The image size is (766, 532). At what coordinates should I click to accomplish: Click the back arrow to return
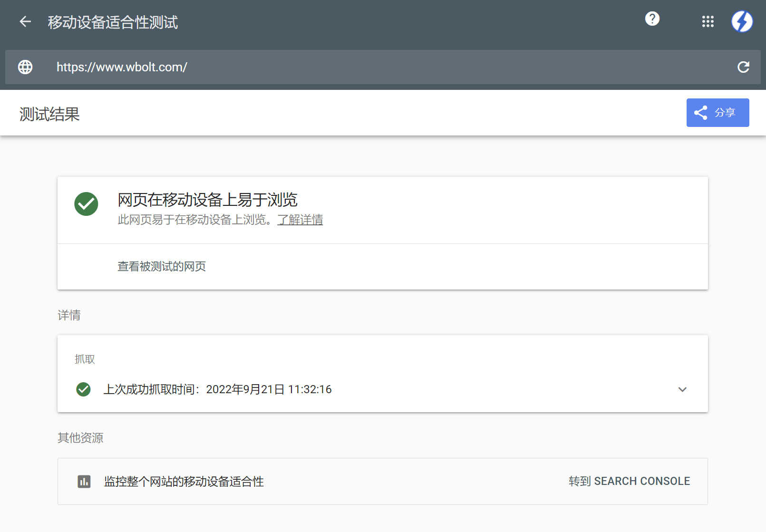[25, 21]
